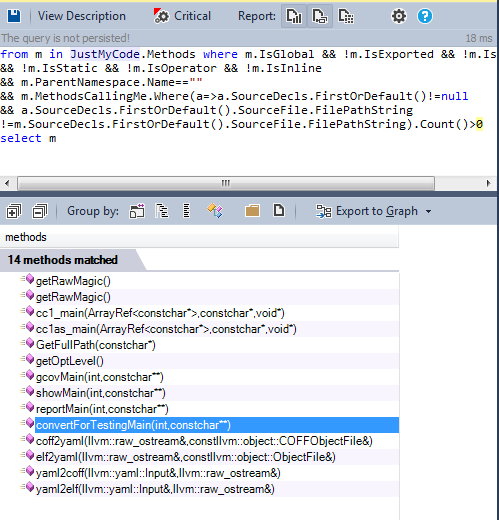Viewport: 499px width, 520px height.
Task: Group results by namespace hierarchy icon
Action: pyautogui.click(x=137, y=211)
